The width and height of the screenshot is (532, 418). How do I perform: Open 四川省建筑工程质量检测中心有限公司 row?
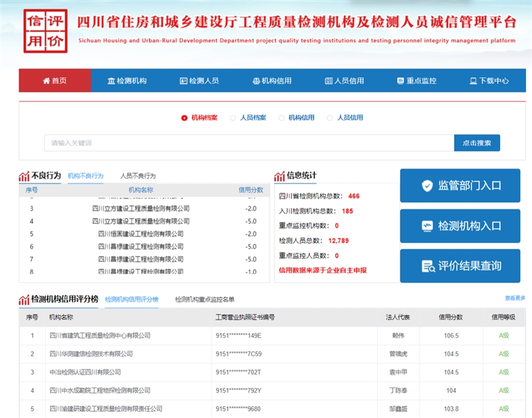(100, 336)
